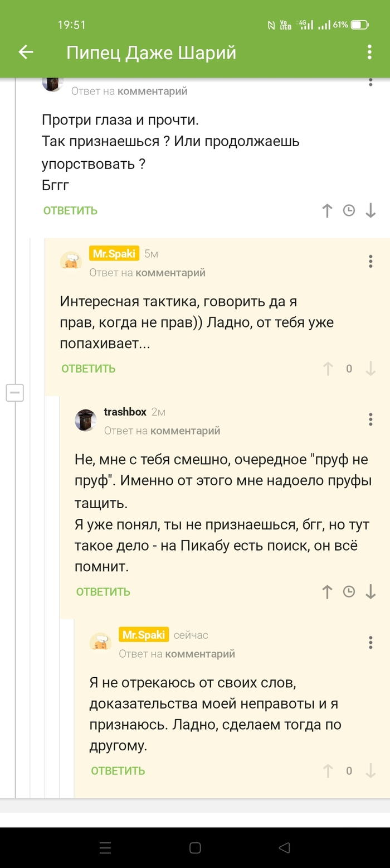Save top 'Протри глаза' comment for later (clock icon)
This screenshot has width=390, height=868.
pos(349,210)
